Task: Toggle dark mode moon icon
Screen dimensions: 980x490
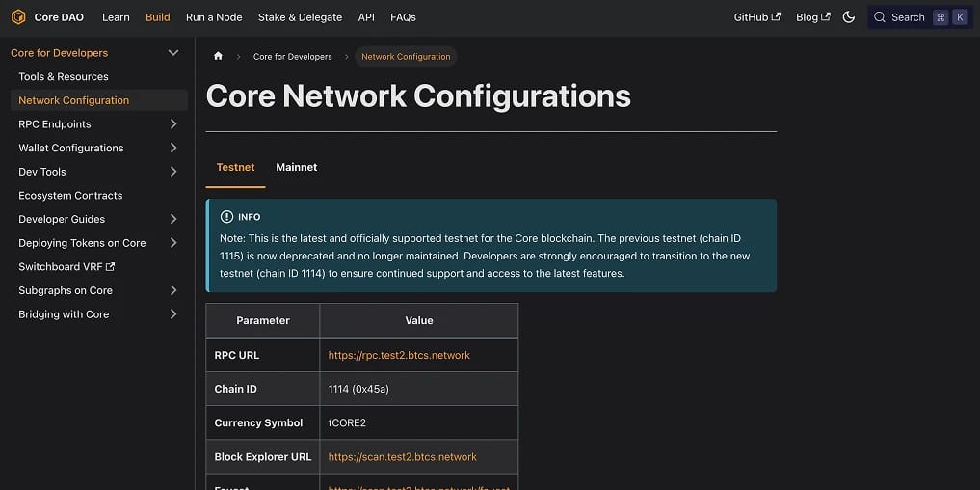Action: click(x=849, y=17)
